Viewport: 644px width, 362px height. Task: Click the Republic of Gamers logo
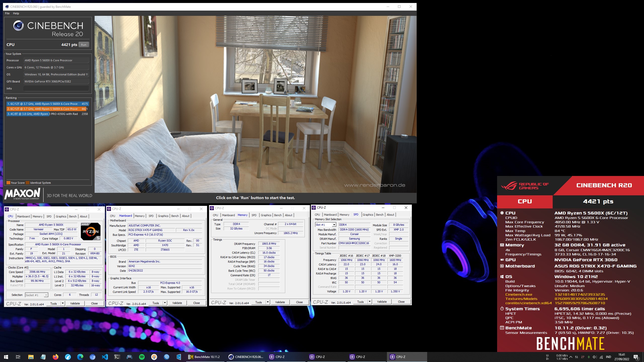[x=525, y=186]
